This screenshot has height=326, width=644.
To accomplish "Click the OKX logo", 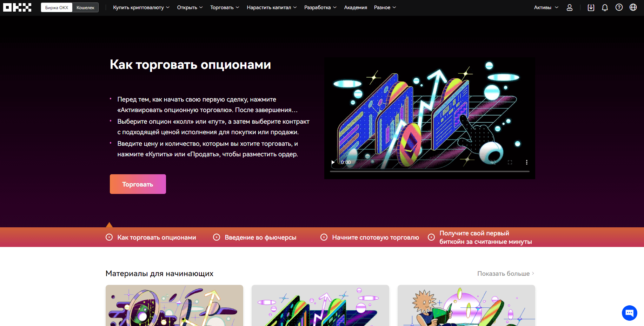I will pos(17,7).
